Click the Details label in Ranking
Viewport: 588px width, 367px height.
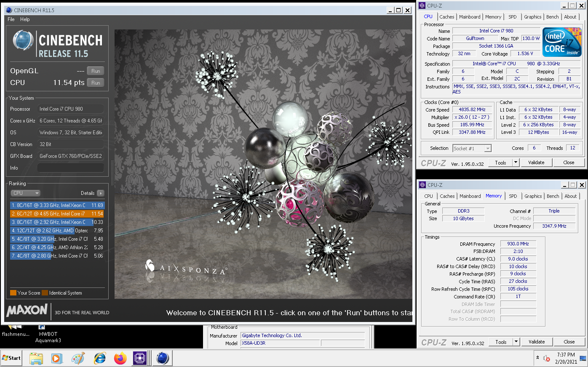88,193
